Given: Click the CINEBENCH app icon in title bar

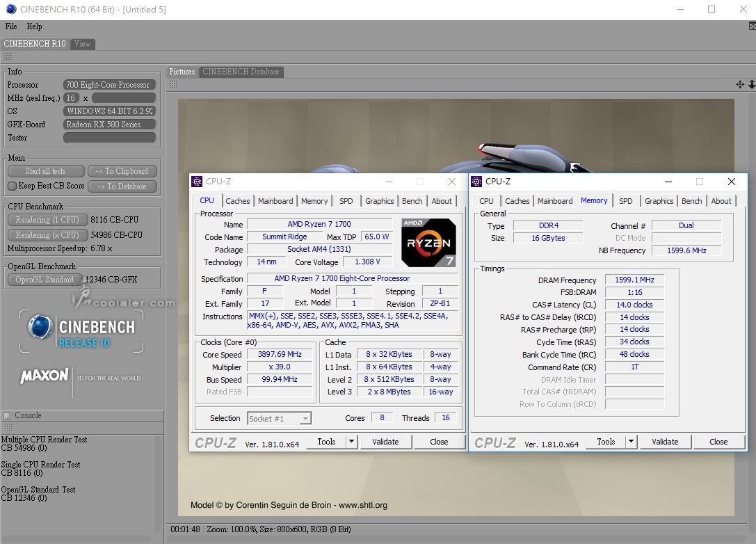Looking at the screenshot, I should [x=9, y=10].
